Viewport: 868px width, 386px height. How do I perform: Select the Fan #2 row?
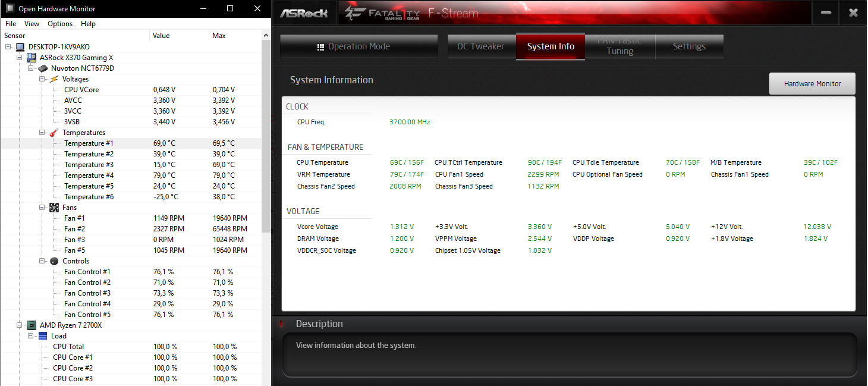point(131,229)
